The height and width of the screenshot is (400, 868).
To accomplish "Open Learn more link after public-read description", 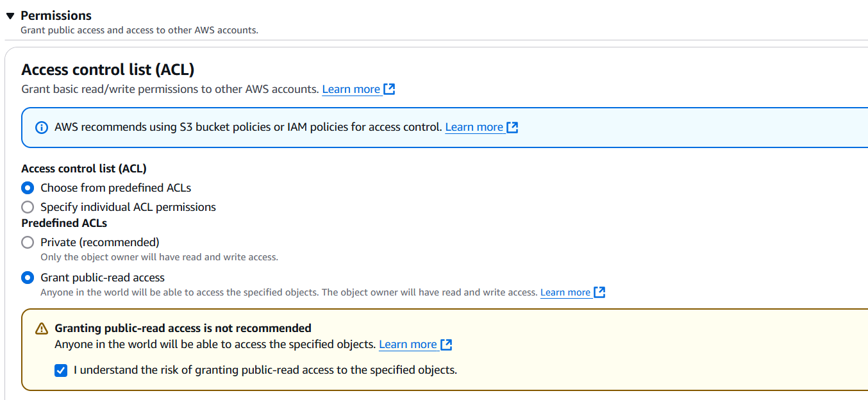I will [565, 292].
